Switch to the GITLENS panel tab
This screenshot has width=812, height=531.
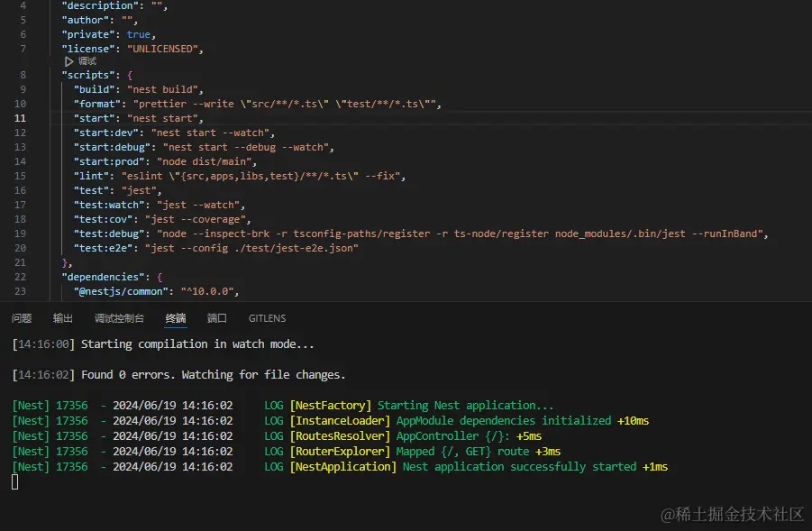(268, 318)
